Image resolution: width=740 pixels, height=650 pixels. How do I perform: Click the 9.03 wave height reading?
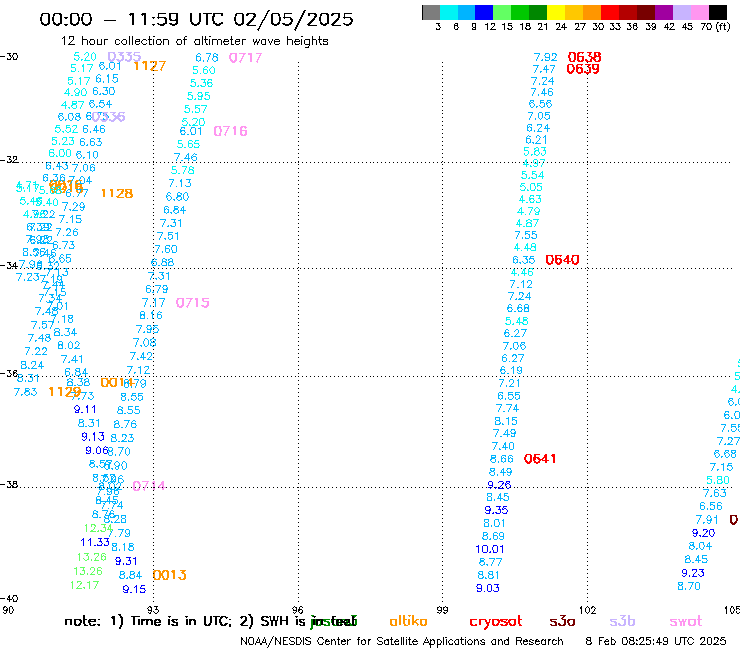pos(488,588)
